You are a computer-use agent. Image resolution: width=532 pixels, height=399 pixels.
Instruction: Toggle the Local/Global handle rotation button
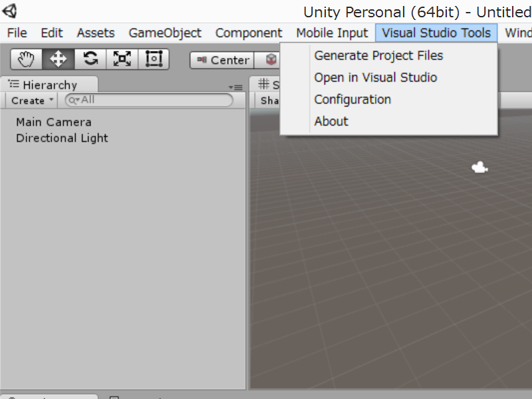pos(267,60)
